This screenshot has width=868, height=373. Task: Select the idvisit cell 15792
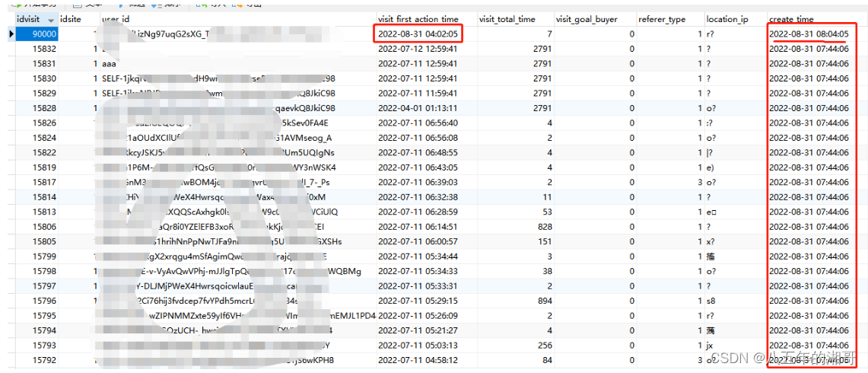36,360
